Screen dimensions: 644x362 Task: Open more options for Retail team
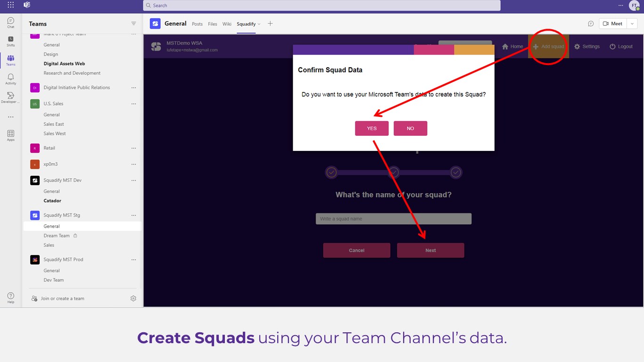pyautogui.click(x=133, y=148)
